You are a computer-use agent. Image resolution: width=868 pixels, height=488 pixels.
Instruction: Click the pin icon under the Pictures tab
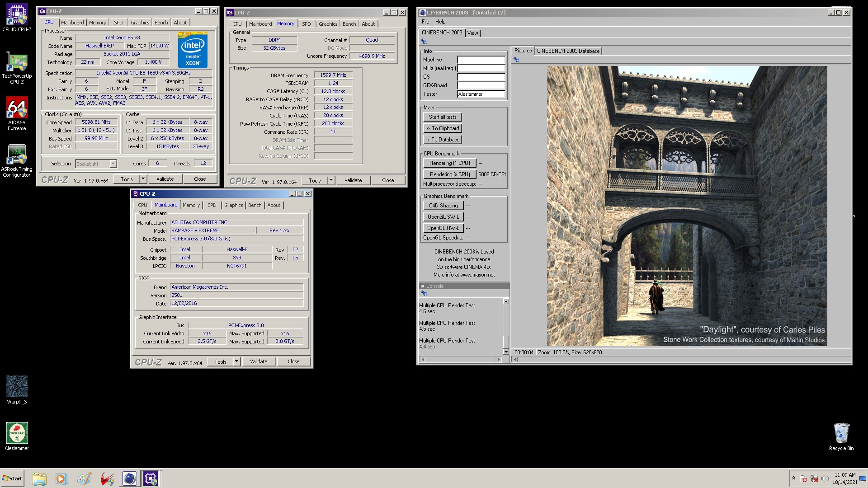[516, 60]
